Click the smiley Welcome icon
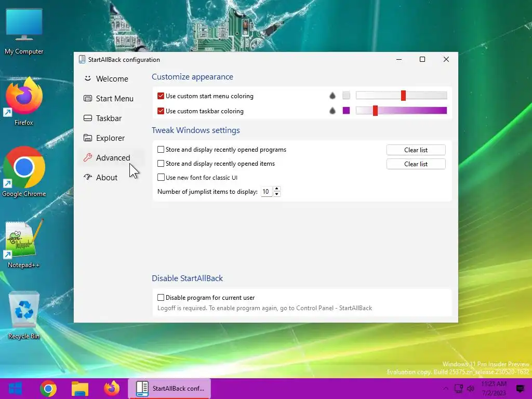Image resolution: width=532 pixels, height=399 pixels. click(x=87, y=78)
